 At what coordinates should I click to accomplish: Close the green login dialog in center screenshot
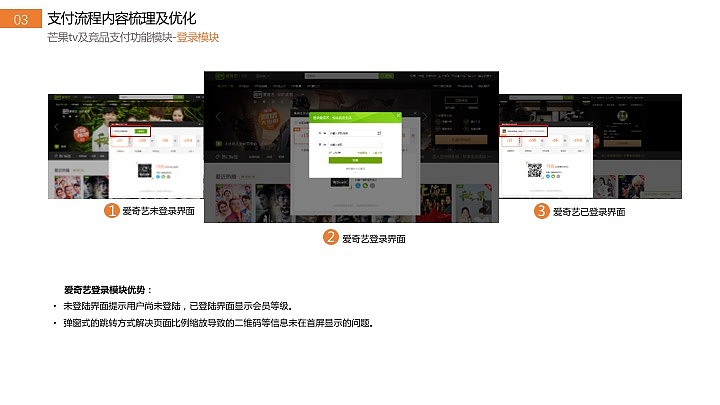point(398,115)
